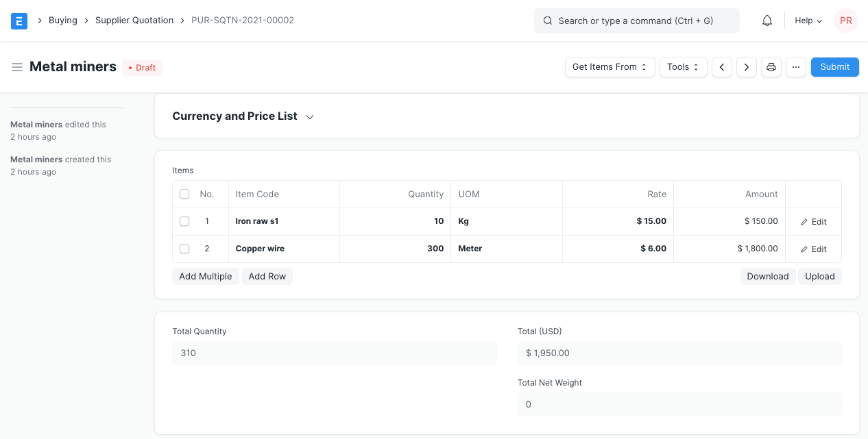Image resolution: width=868 pixels, height=439 pixels.
Task: Open the notifications bell
Action: [x=767, y=21]
